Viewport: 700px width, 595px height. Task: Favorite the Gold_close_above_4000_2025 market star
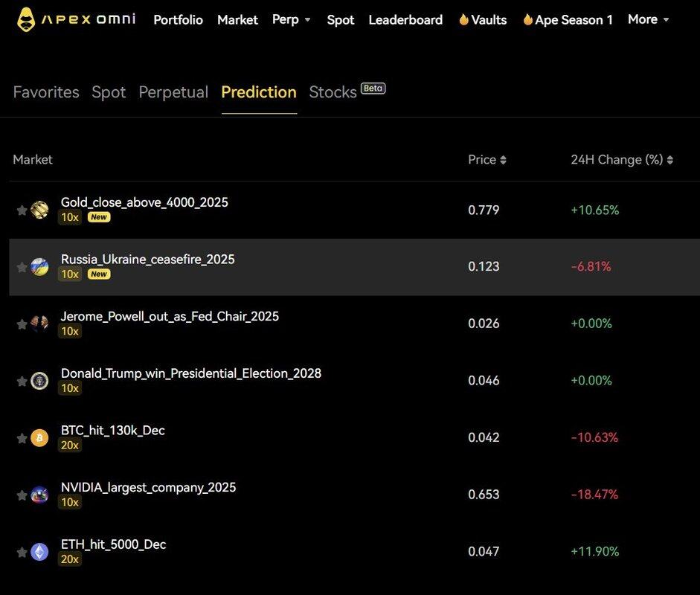pyautogui.click(x=22, y=210)
